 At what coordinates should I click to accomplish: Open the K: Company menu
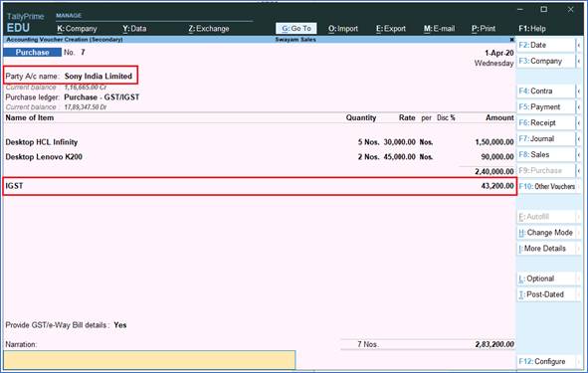coord(77,29)
